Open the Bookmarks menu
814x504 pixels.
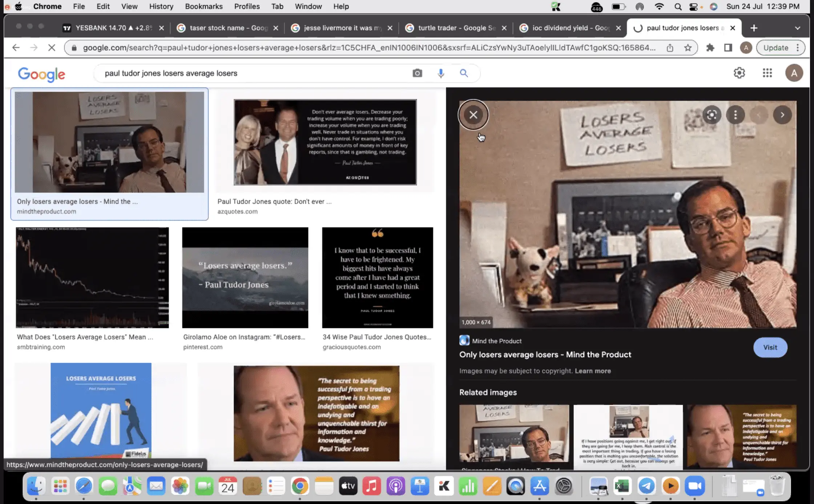(203, 7)
